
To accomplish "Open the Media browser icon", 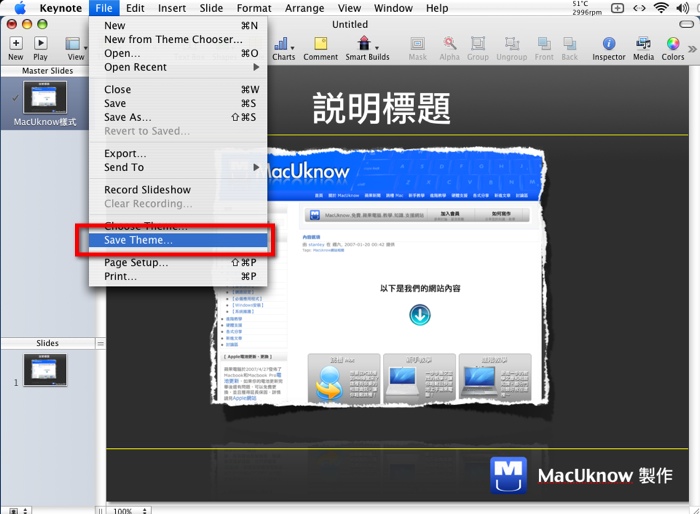I will click(x=643, y=43).
